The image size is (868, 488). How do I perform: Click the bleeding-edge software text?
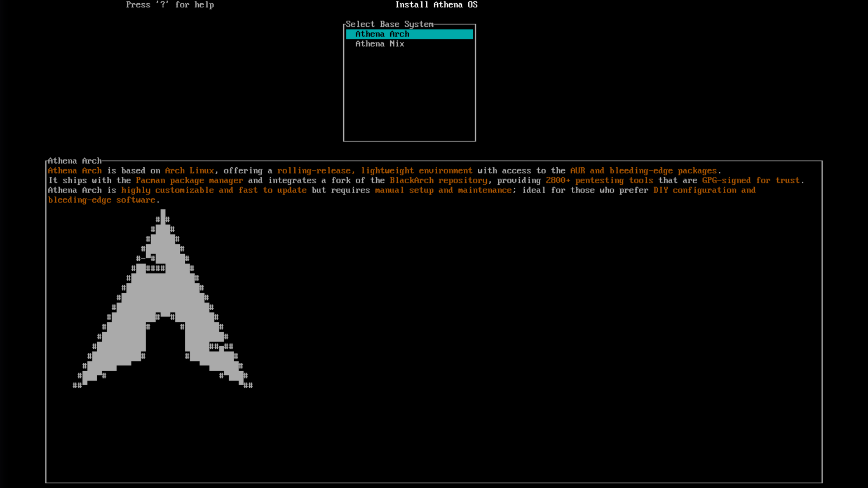(102, 200)
